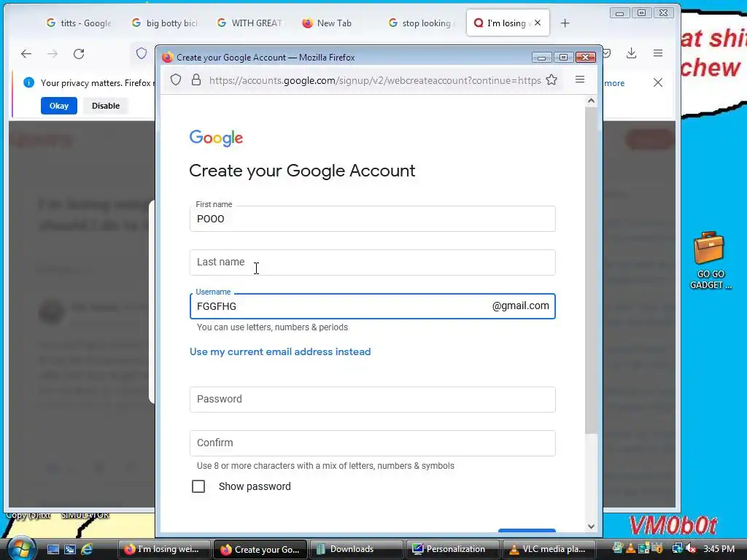Click the Last name input field
747x560 pixels.
pos(373,262)
